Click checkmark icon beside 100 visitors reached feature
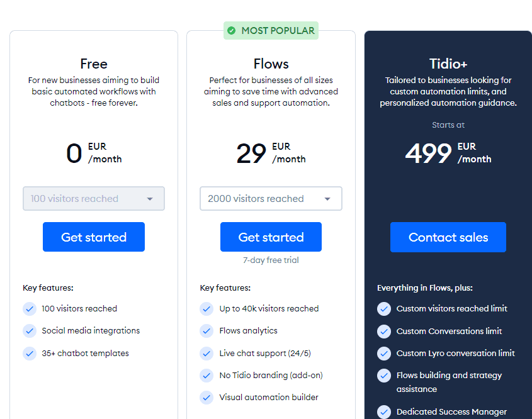Screen dimensions: 532x419 tap(30, 309)
